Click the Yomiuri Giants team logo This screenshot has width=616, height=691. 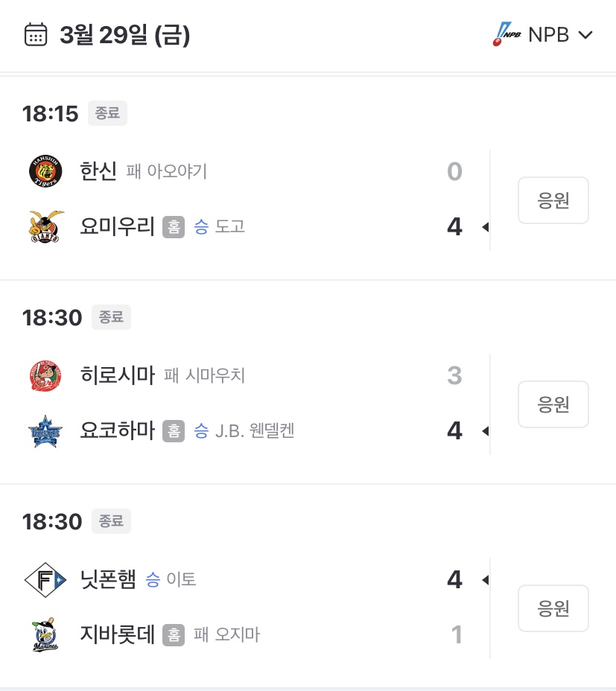(x=45, y=226)
